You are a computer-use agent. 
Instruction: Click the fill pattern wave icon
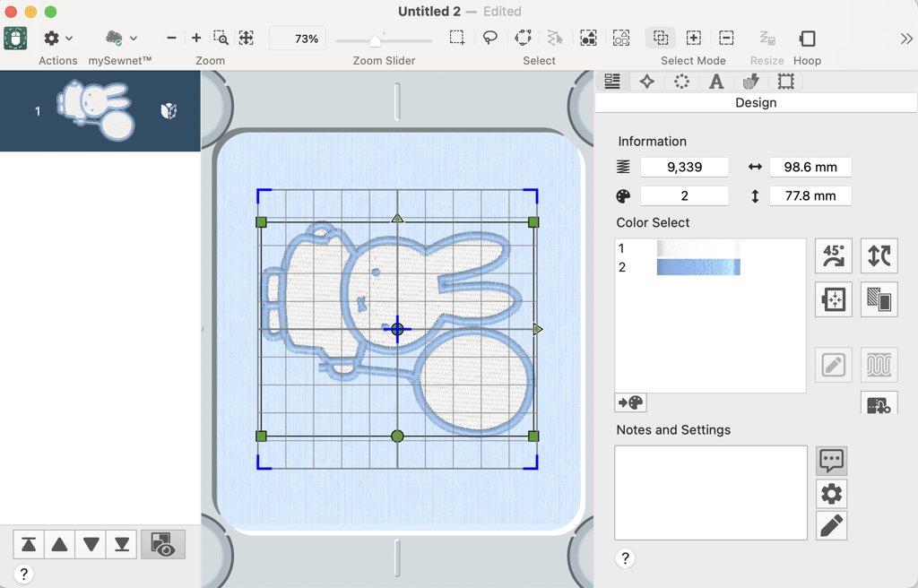click(879, 365)
